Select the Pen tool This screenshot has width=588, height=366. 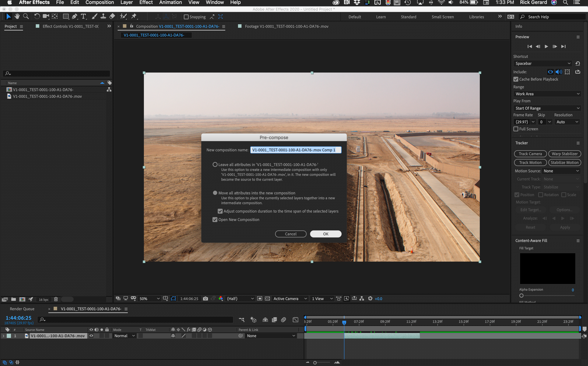point(75,16)
